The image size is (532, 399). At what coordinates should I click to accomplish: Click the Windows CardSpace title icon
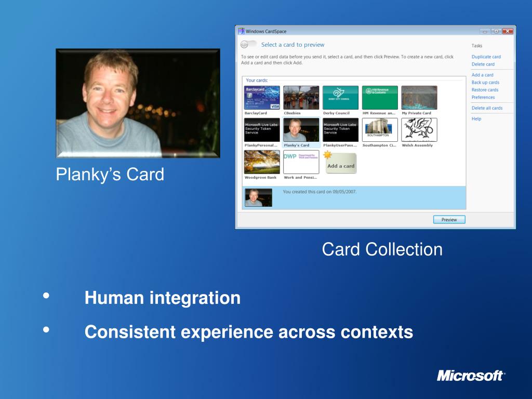pos(241,31)
